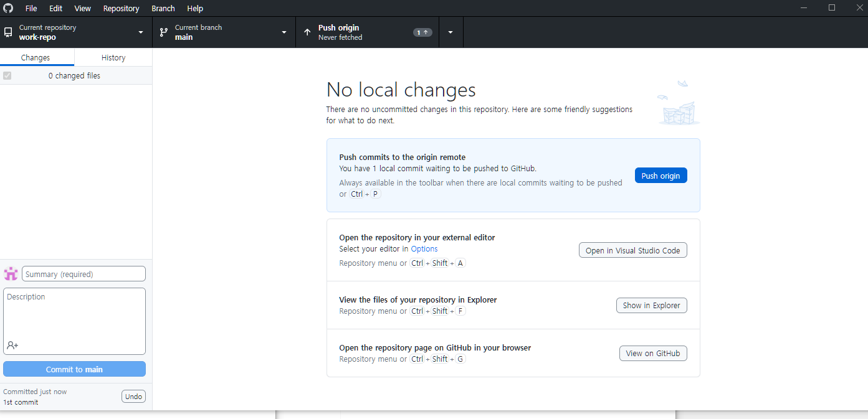Open the push options dropdown arrow
868x419 pixels.
(x=451, y=32)
